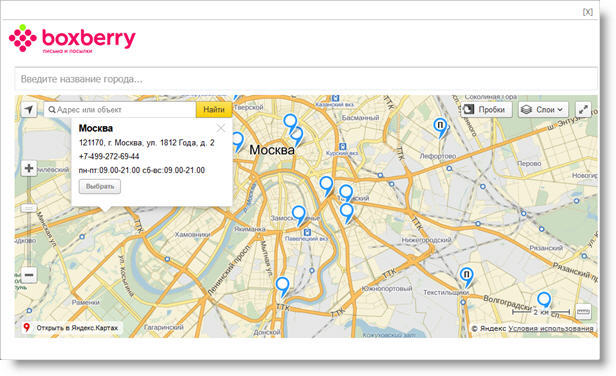Select the П pickup marker near Лефортово

tap(440, 128)
